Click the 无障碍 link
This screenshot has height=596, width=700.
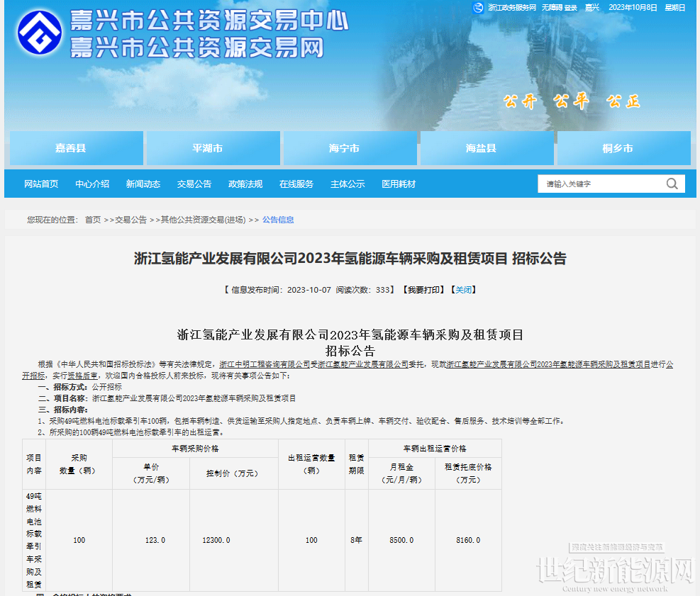click(x=552, y=8)
